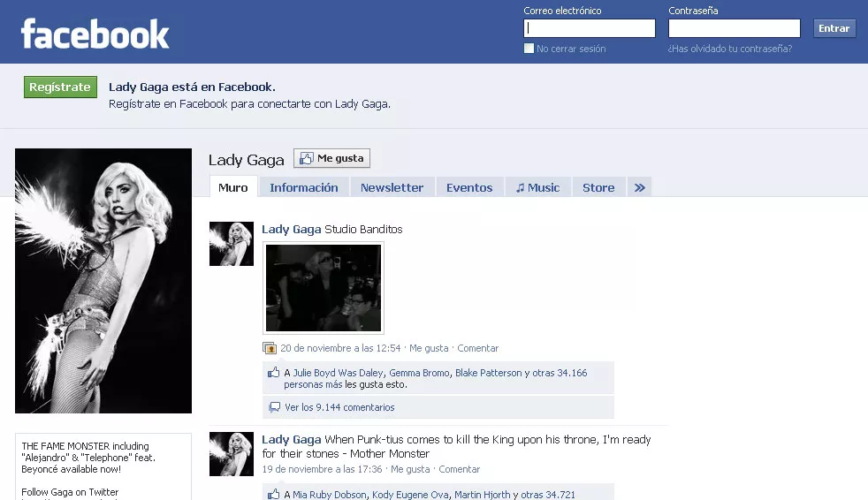
Task: Open Ver los 9.144 comentarios
Action: tap(339, 407)
